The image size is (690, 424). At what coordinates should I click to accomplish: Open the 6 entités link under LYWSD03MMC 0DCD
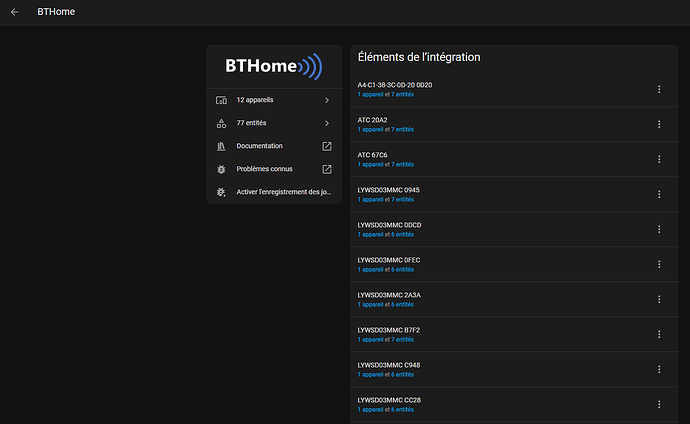tap(403, 235)
